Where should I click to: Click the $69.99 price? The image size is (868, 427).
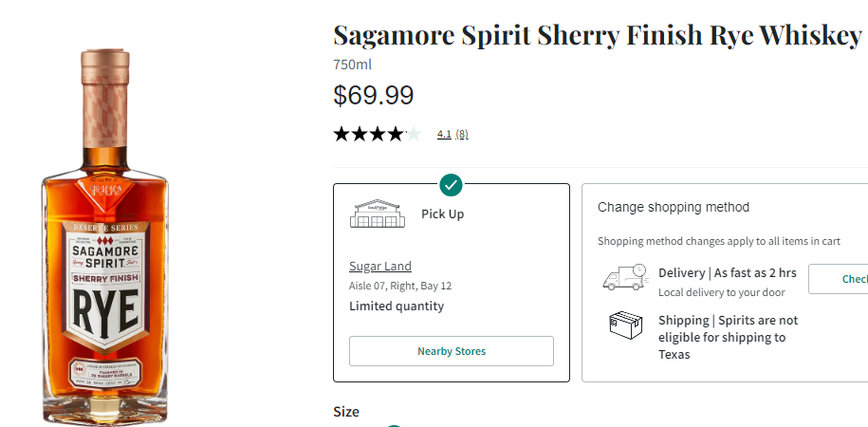(x=374, y=96)
